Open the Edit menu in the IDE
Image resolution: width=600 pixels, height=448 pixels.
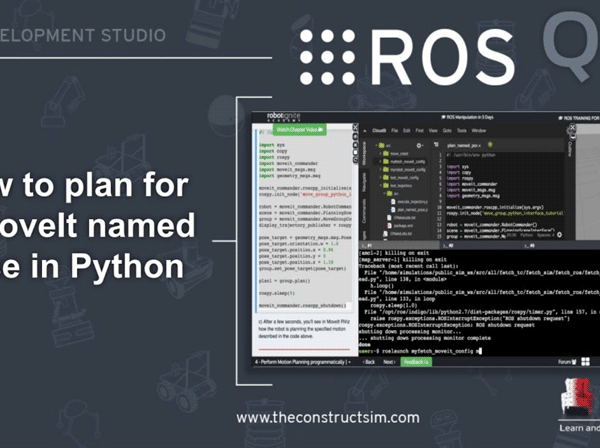pos(407,131)
